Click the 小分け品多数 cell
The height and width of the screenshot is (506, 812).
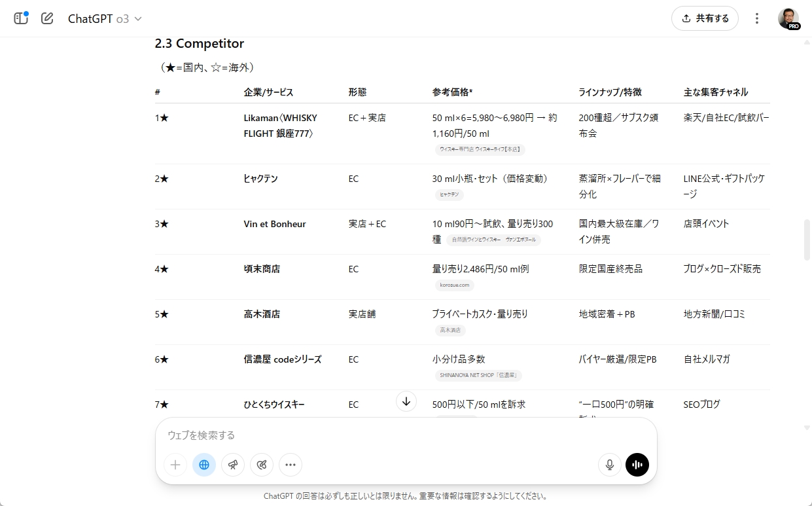coord(459,359)
